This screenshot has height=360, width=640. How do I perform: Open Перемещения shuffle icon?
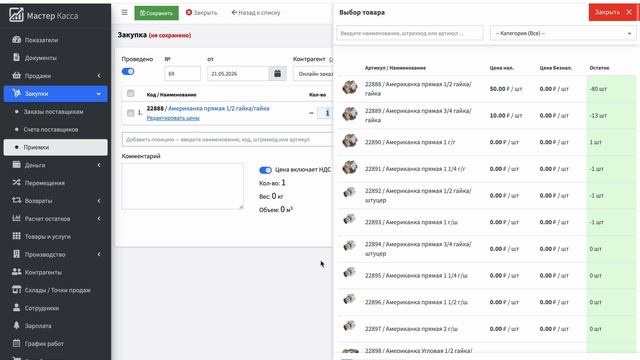16,182
